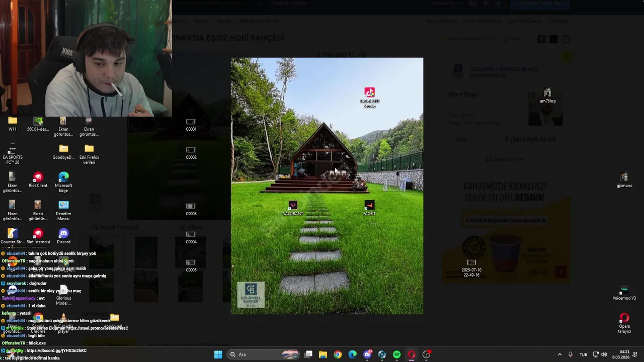This screenshot has height=362, width=644.
Task: Open the VLC media player shortcut
Action: tap(63, 322)
